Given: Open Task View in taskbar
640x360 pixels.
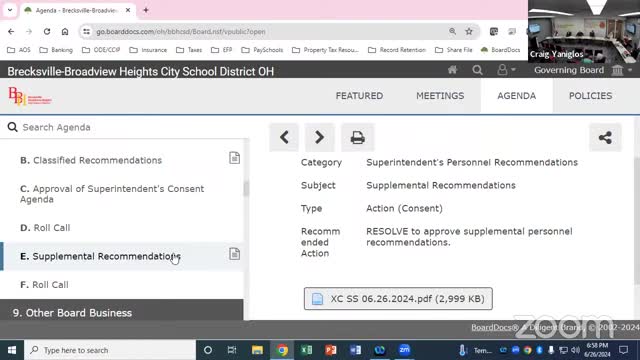Looking at the screenshot, I should (232, 350).
